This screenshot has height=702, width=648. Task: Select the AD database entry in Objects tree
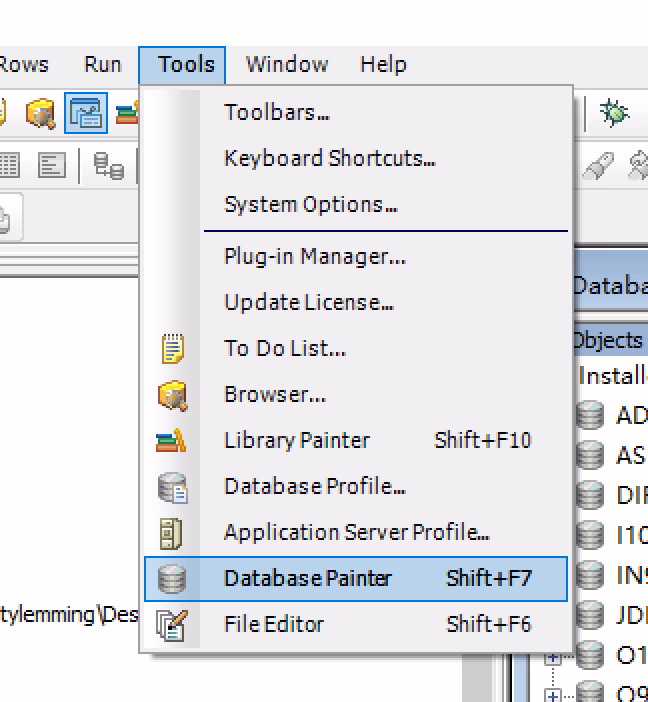click(x=630, y=416)
